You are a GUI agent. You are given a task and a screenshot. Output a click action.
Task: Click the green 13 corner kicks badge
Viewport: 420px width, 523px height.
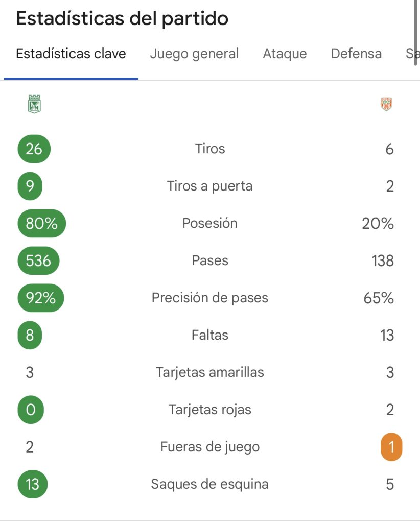(32, 484)
